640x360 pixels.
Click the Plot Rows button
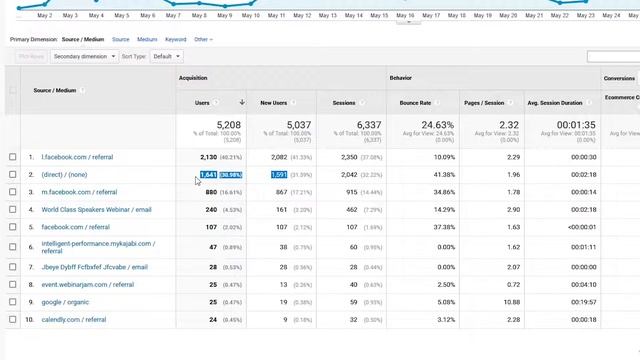point(31,56)
